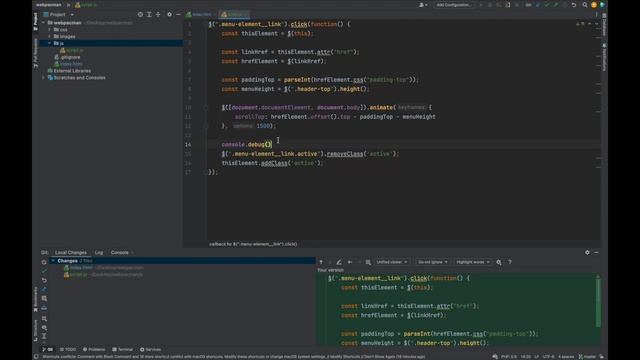Expand Scratches and Consoles node

point(43,78)
